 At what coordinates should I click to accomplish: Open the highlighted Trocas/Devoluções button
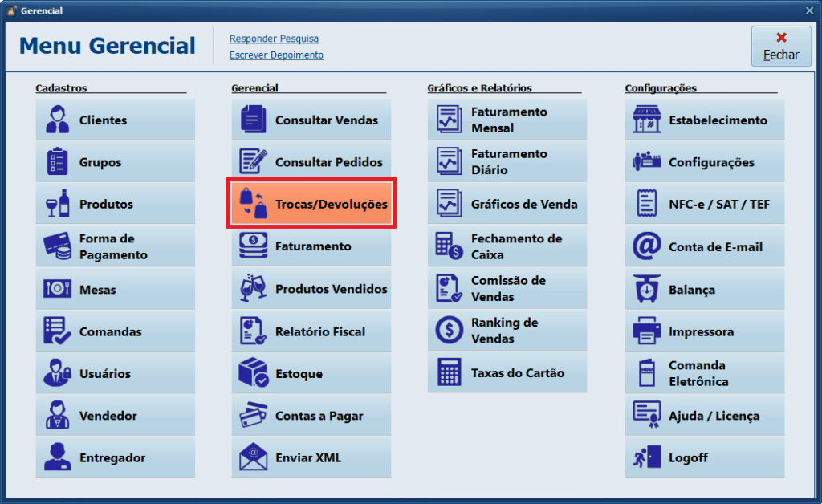tap(311, 205)
